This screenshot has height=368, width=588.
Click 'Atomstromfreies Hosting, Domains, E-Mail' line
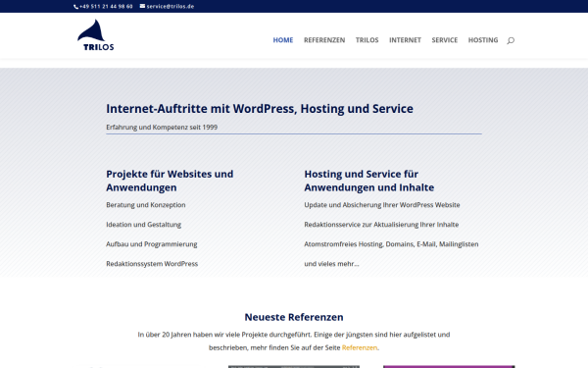click(x=391, y=244)
